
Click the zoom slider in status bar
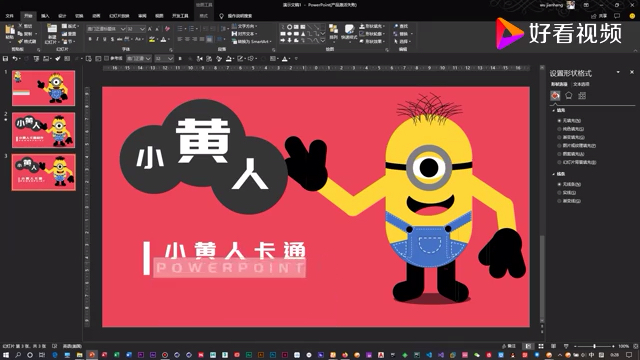click(x=594, y=346)
